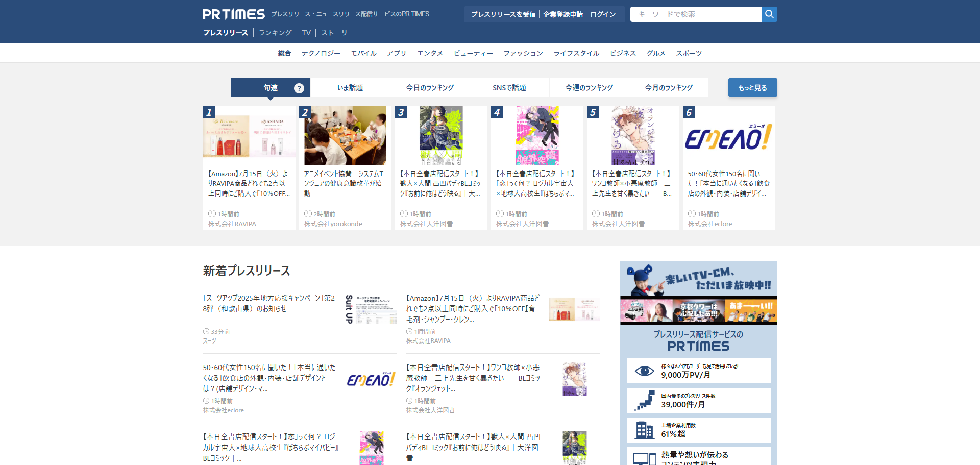Viewport: 980px width, 465px height.
Task: Select the TV main nav item
Action: [306, 33]
